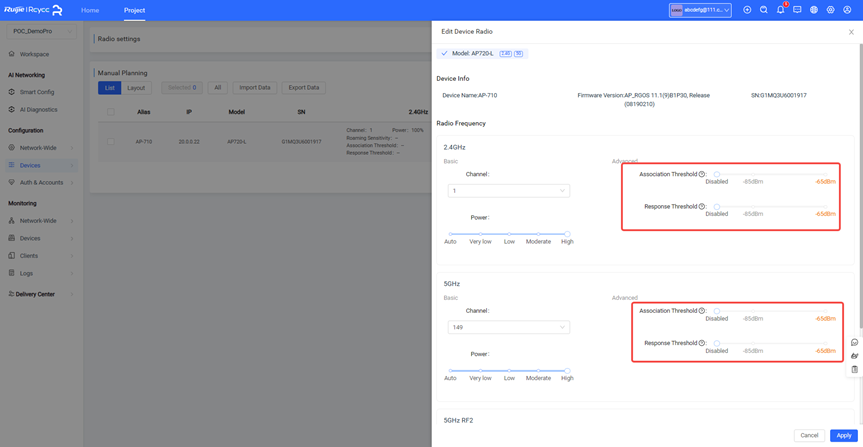Viewport: 863px width, 447px height.
Task: Switch to List view
Action: (110, 88)
